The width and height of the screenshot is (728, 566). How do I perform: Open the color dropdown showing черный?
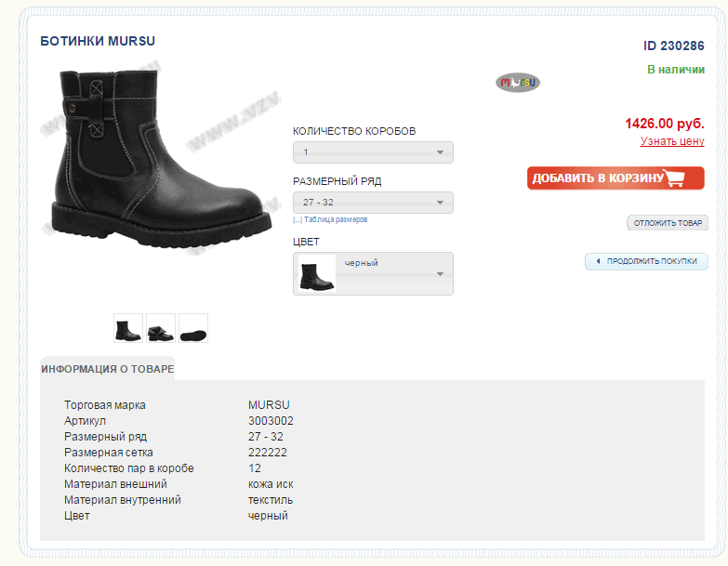(x=373, y=274)
